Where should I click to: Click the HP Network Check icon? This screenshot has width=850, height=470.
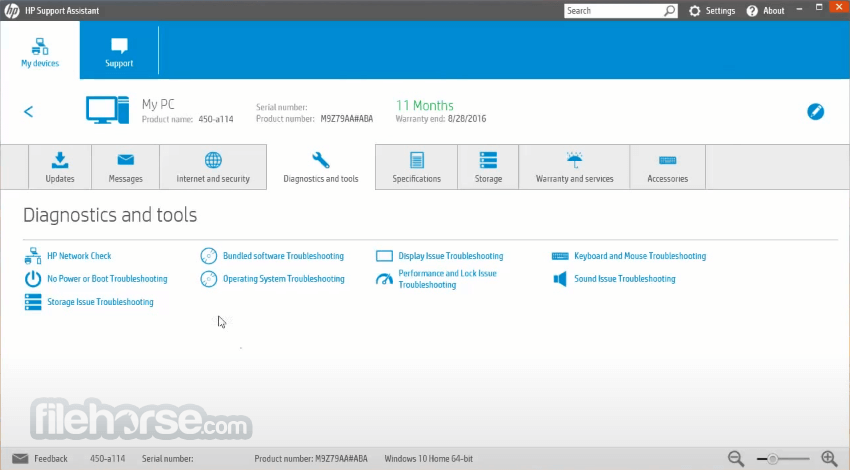33,256
